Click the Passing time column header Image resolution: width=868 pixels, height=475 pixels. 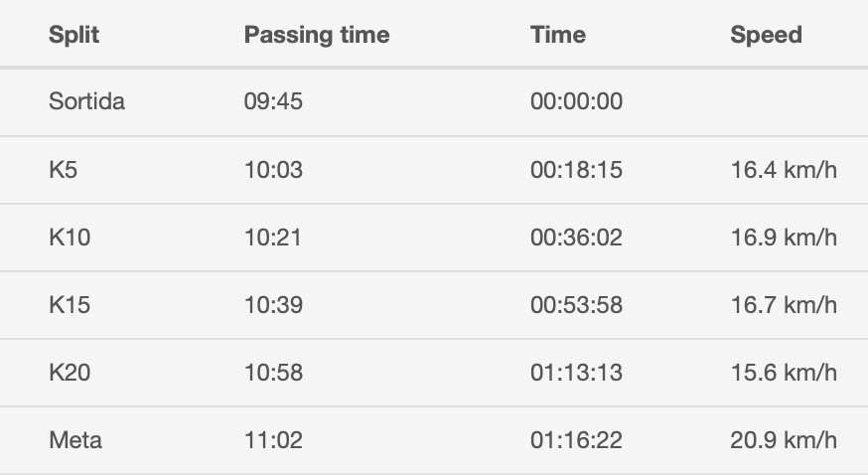point(317,35)
